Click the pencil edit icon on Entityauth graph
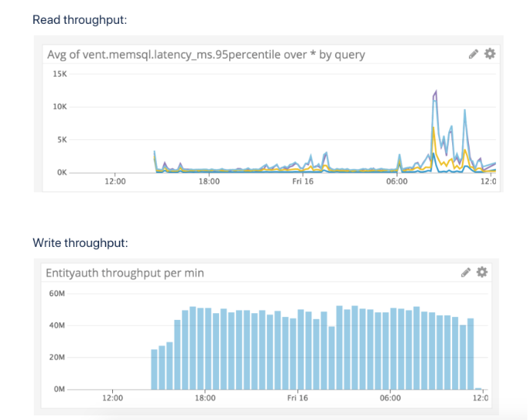This screenshot has width=532, height=420. (x=466, y=272)
